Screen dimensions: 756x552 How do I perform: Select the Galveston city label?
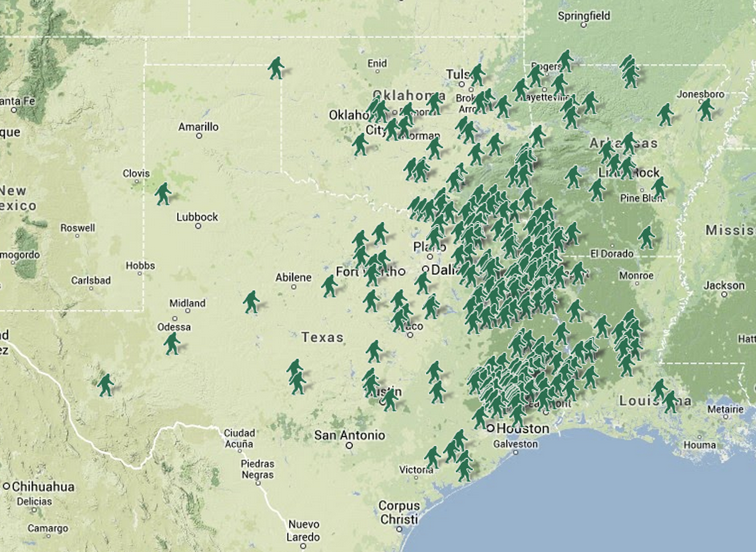[x=515, y=444]
